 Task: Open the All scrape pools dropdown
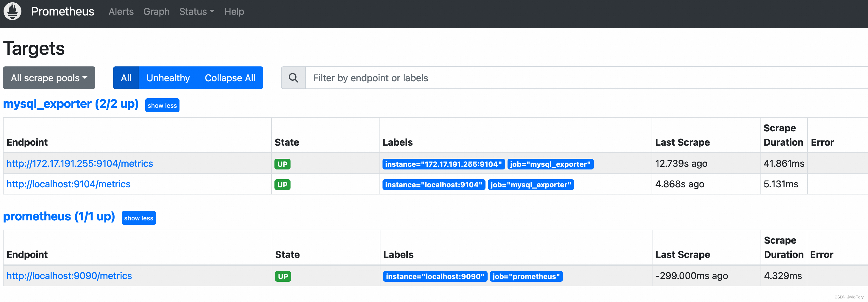tap(49, 78)
